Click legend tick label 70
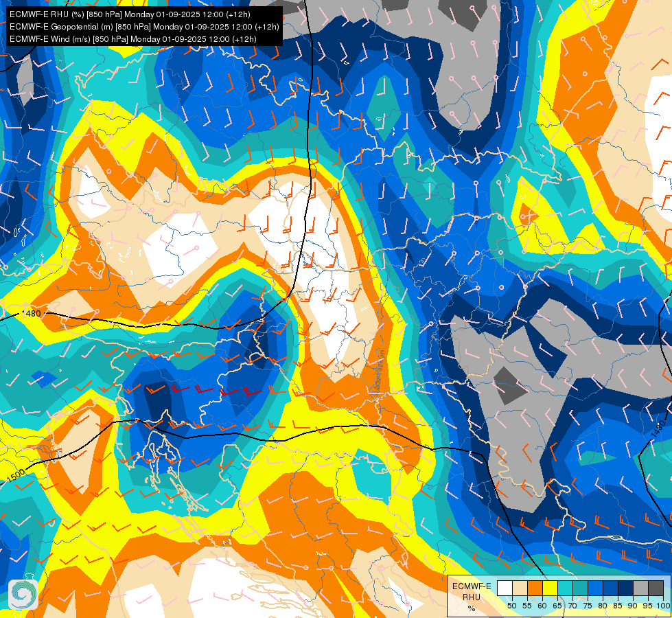 (x=572, y=606)
